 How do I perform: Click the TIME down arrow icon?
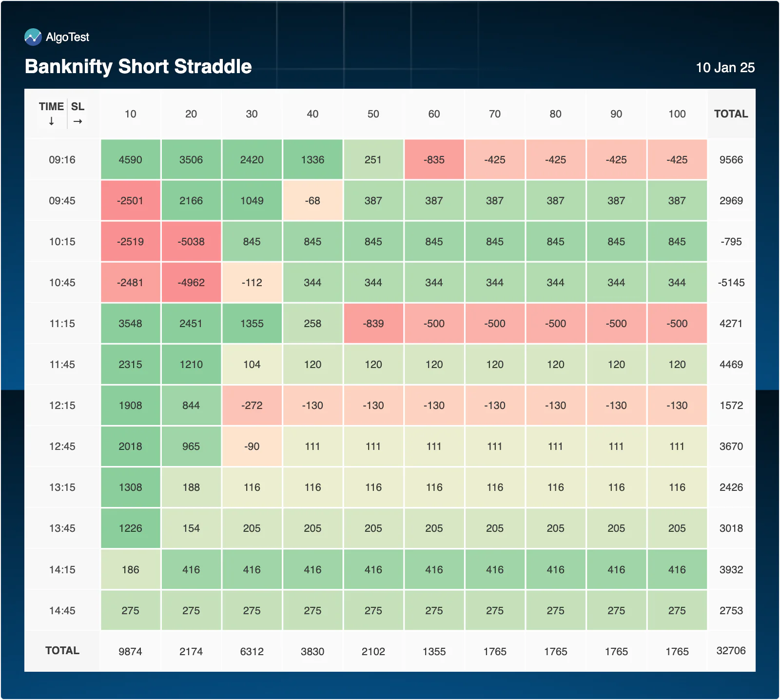[51, 121]
